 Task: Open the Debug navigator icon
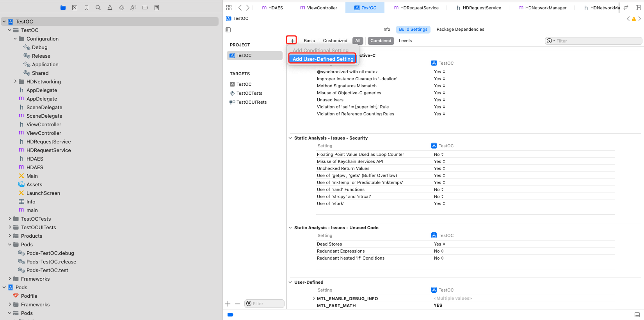click(x=133, y=7)
